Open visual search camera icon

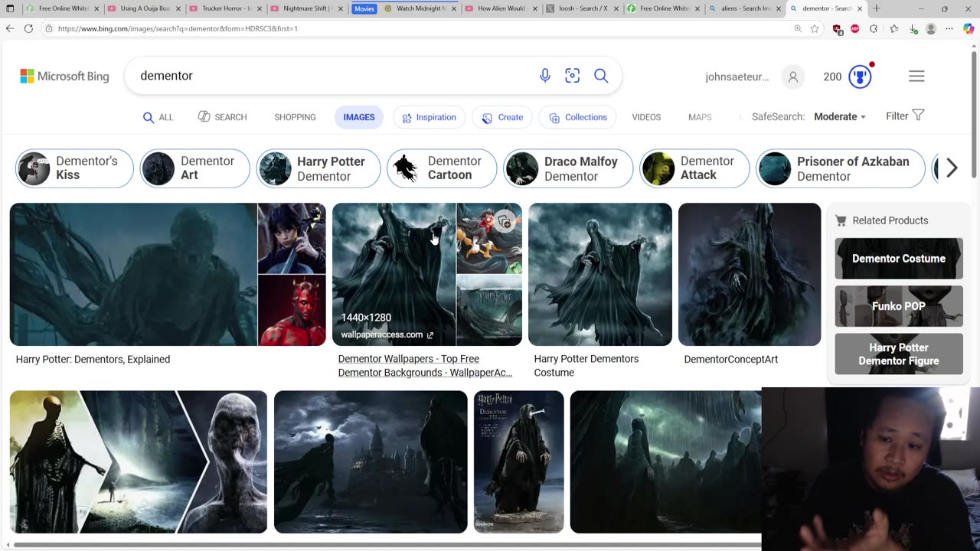pyautogui.click(x=573, y=76)
